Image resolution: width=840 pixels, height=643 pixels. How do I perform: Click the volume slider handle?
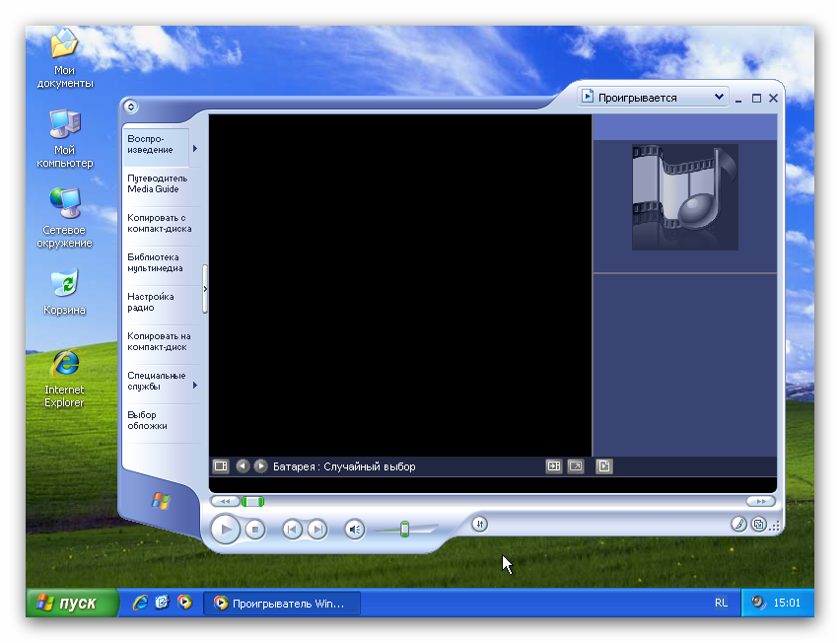(404, 530)
